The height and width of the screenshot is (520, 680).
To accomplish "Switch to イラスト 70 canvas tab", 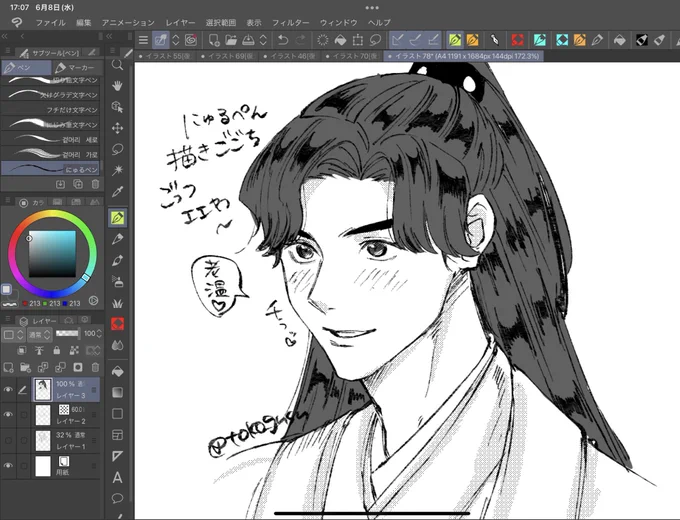I will click(x=351, y=56).
